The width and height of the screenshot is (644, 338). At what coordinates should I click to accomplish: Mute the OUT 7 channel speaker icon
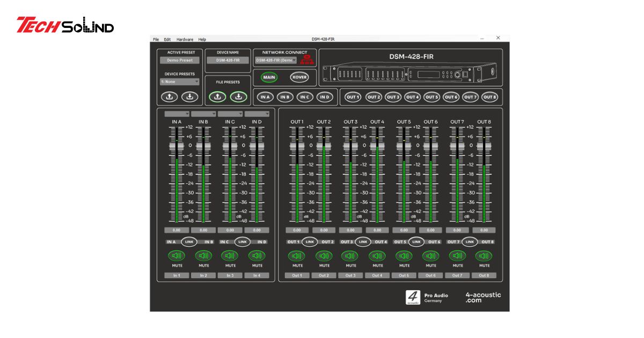(x=457, y=256)
